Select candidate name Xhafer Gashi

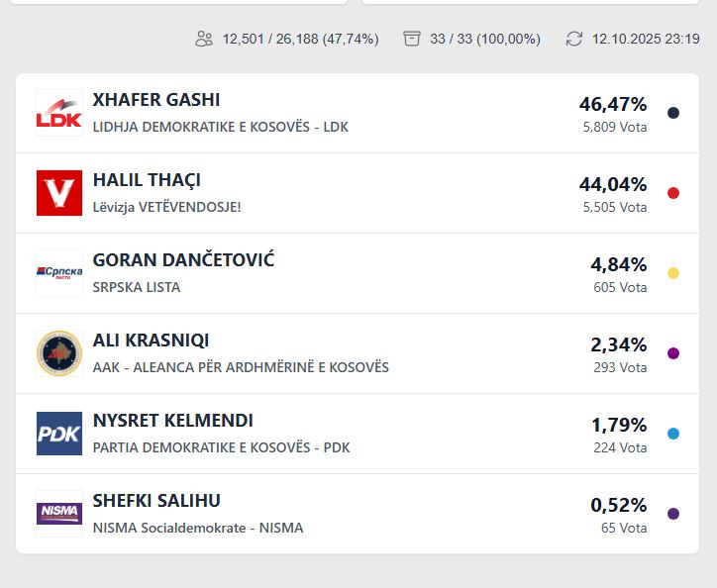pos(156,100)
